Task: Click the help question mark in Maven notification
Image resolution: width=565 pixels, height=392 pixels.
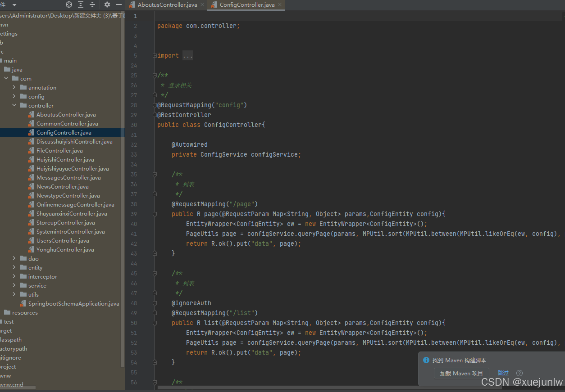Action: (x=519, y=373)
